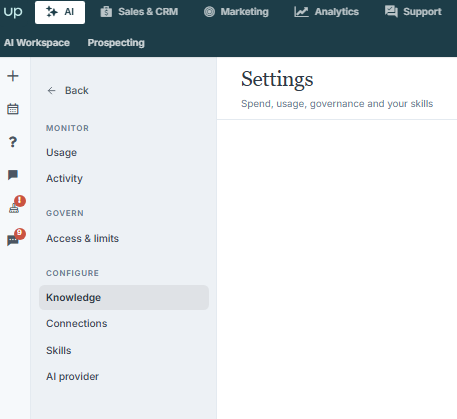
Task: Click the back arrow icon
Action: [x=51, y=91]
